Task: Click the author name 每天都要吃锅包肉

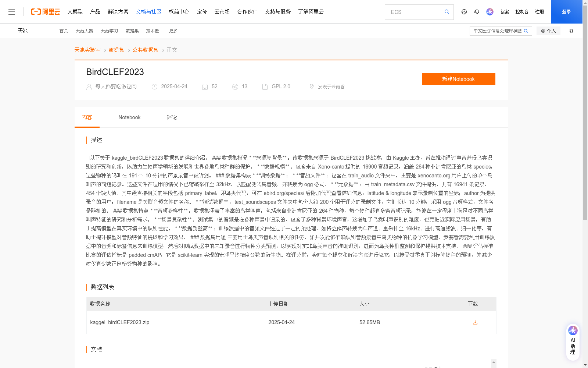Action: pyautogui.click(x=116, y=86)
